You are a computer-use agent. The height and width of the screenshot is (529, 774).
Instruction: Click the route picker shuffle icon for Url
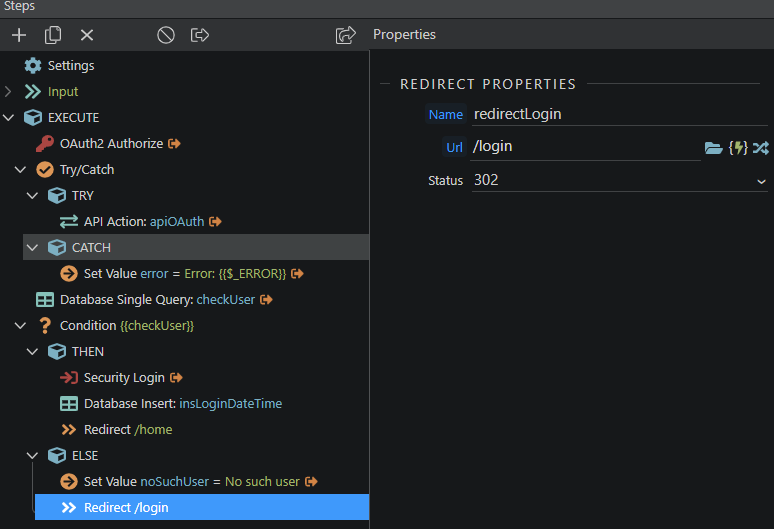(761, 148)
